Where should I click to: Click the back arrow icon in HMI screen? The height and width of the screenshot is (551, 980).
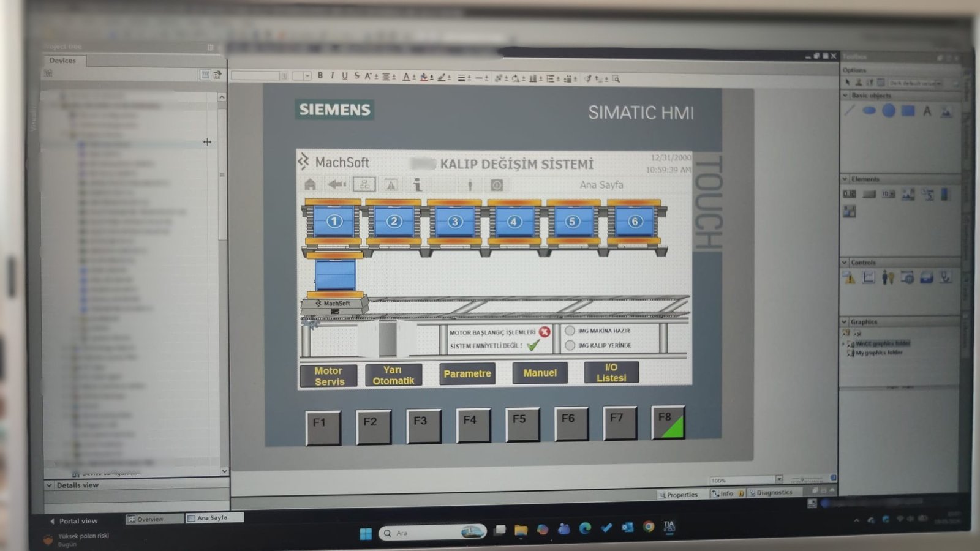pyautogui.click(x=337, y=184)
